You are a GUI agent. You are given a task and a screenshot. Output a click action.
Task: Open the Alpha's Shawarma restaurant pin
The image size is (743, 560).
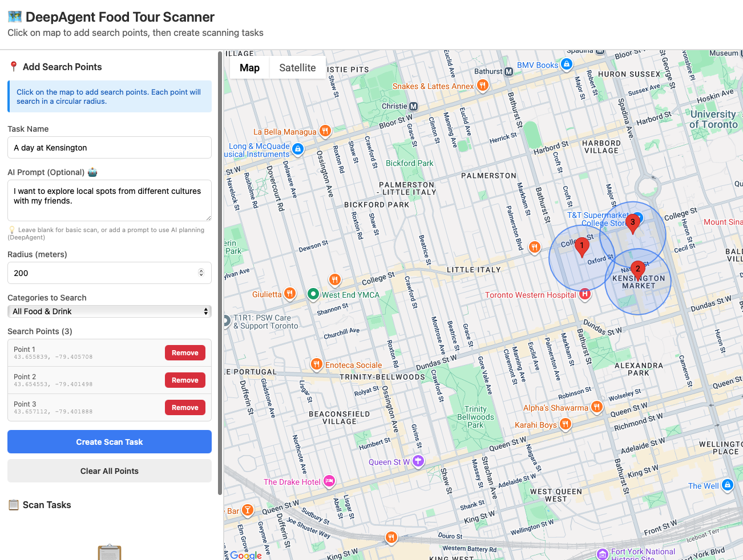pos(597,407)
